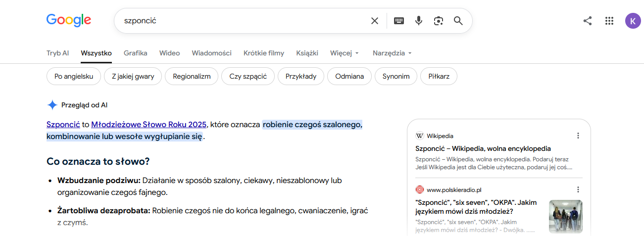Select the Czy szpącić chip

click(x=248, y=76)
